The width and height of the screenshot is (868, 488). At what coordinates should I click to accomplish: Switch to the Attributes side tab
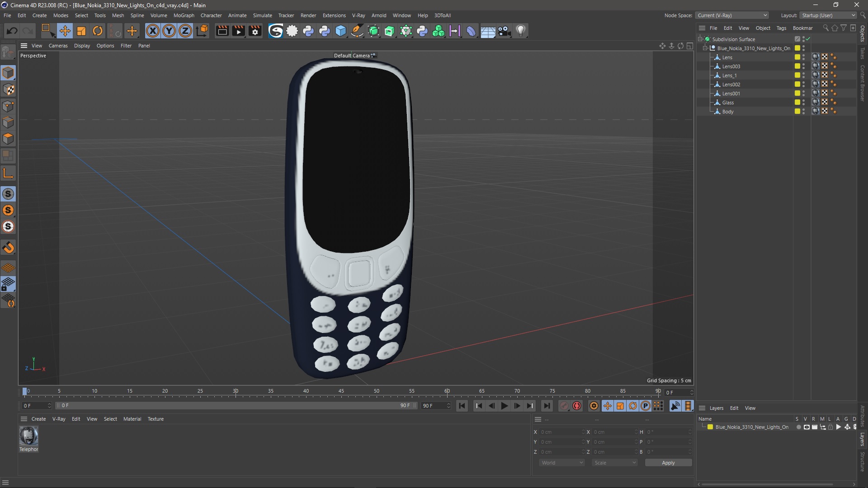pos(863,416)
